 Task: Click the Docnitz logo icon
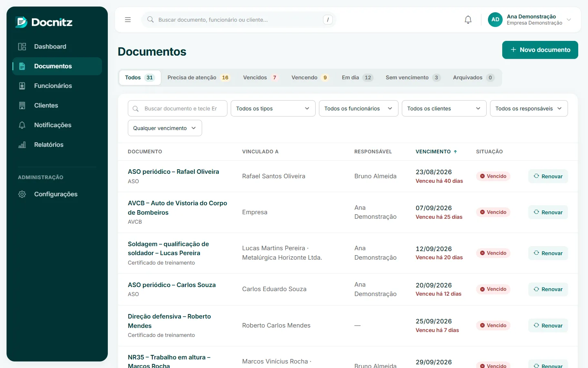coord(21,22)
